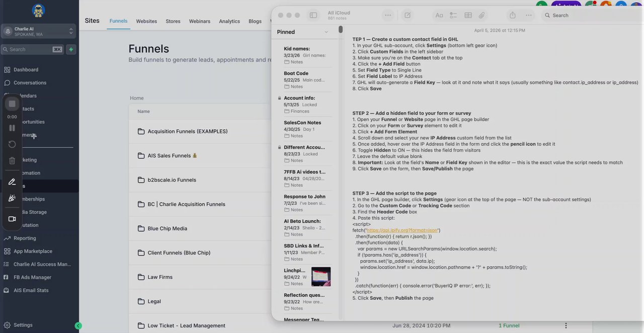Click the confetti effects icon in the recorder
The width and height of the screenshot is (644, 333).
click(x=12, y=198)
